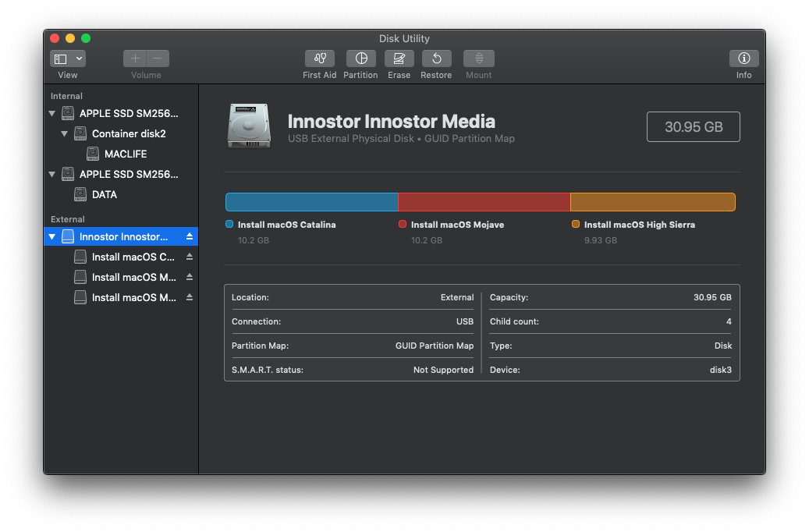The image size is (809, 532).
Task: Click the large Innostor disk drive image
Action: click(249, 126)
